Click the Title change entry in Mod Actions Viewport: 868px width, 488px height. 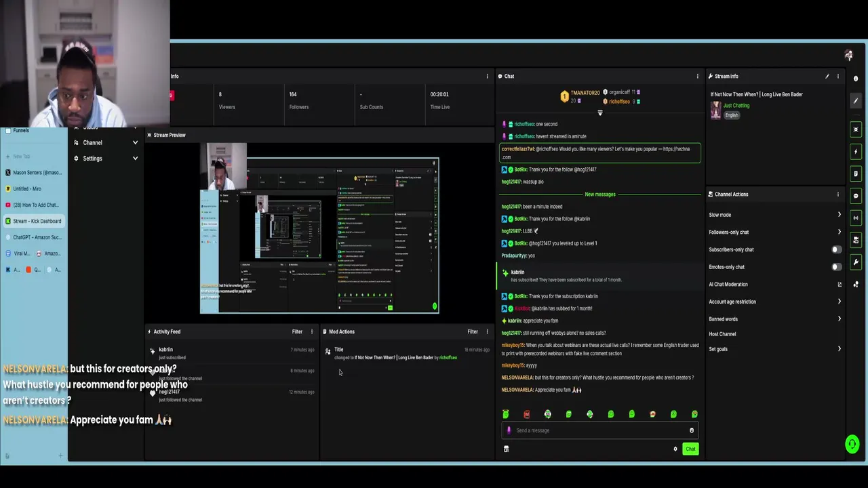pos(407,353)
